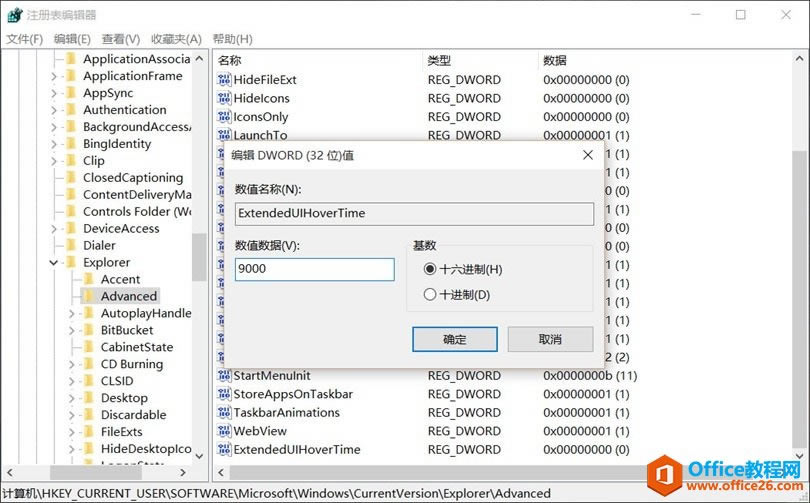Screen dimensions: 810x503
Task: Click the tree pane vertical scrollbar thumb
Action: click(x=199, y=257)
